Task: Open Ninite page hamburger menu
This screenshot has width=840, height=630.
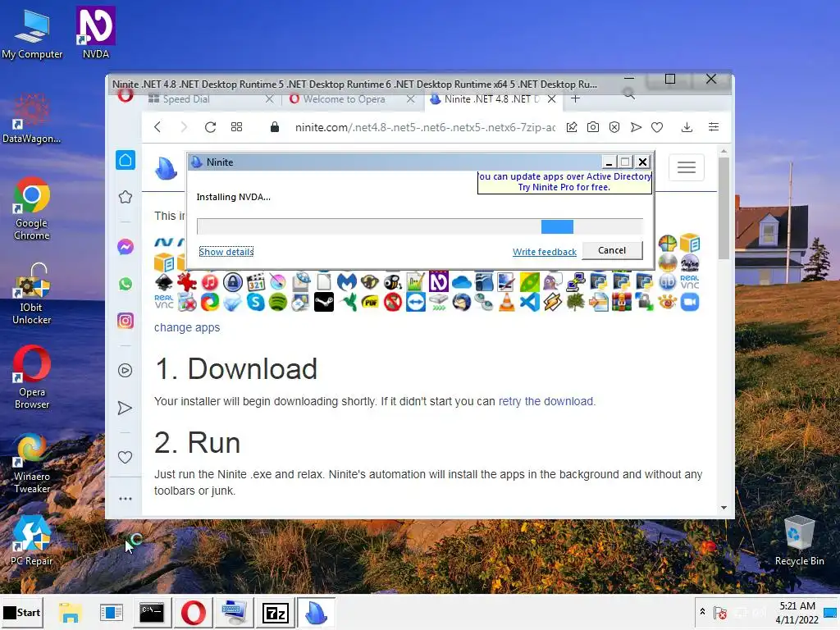Action: pyautogui.click(x=687, y=167)
